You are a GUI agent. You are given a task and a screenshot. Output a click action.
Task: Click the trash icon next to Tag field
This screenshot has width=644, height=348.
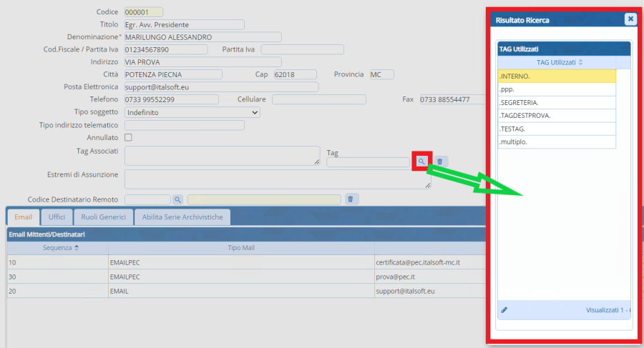click(x=440, y=162)
